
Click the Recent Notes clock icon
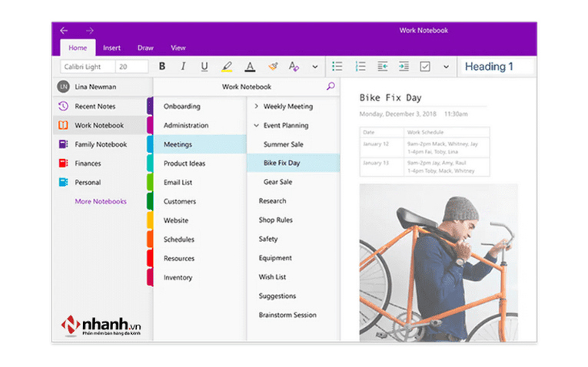(x=63, y=106)
